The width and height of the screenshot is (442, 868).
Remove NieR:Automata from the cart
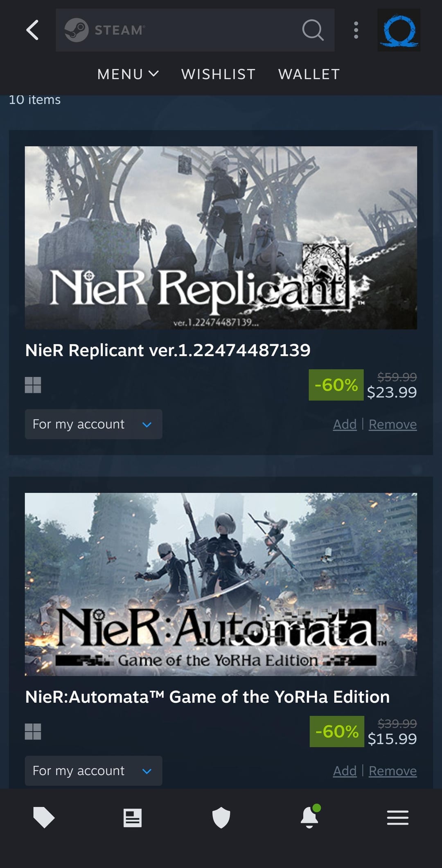[x=392, y=771]
